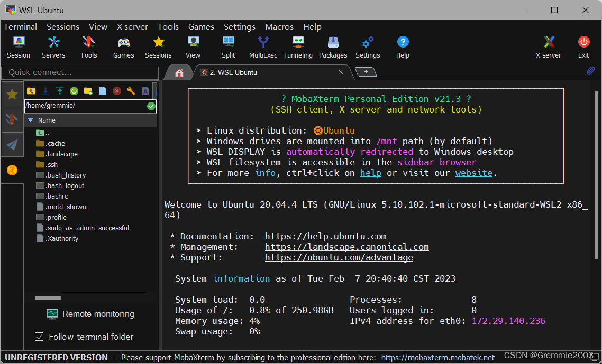Click the purple letter A file icon
The height and width of the screenshot is (364, 602).
[x=145, y=91]
